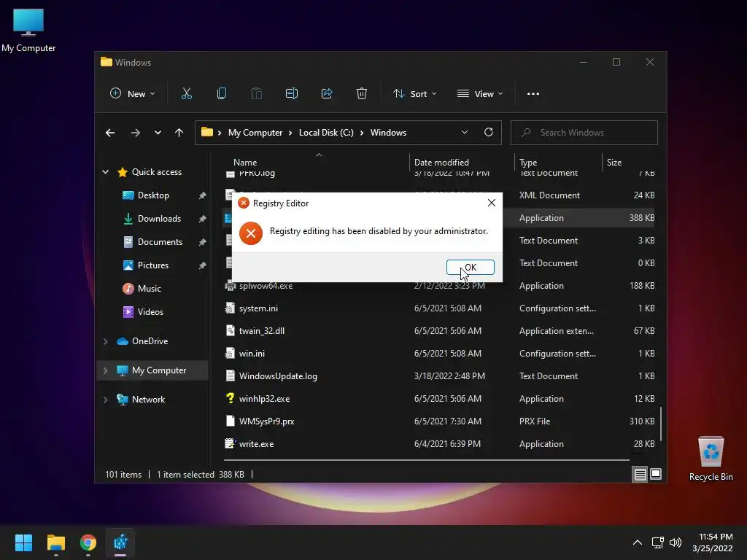This screenshot has height=560, width=747.
Task: Click Local Disk (C:) in breadcrumb
Action: (326, 133)
